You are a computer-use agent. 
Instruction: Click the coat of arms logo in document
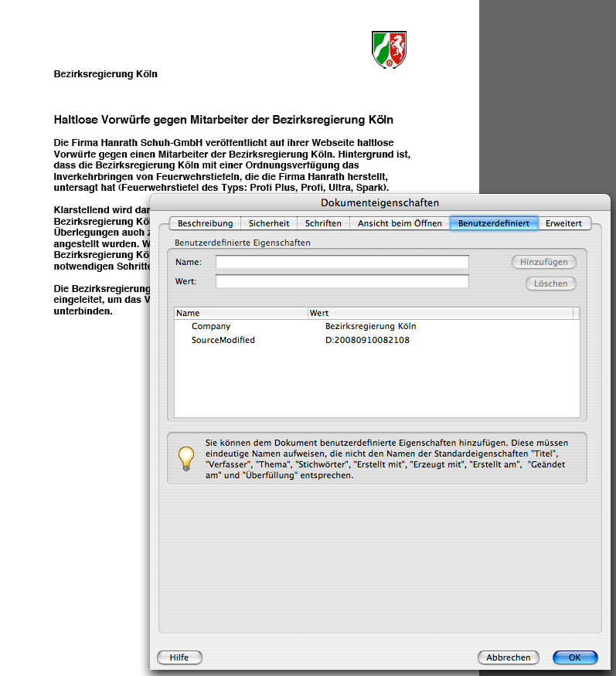point(389,49)
